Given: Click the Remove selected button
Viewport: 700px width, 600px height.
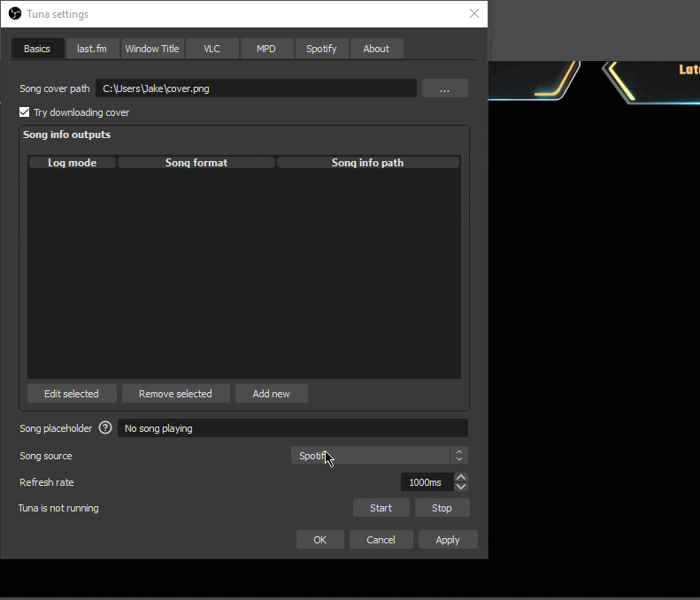Looking at the screenshot, I should click(175, 394).
